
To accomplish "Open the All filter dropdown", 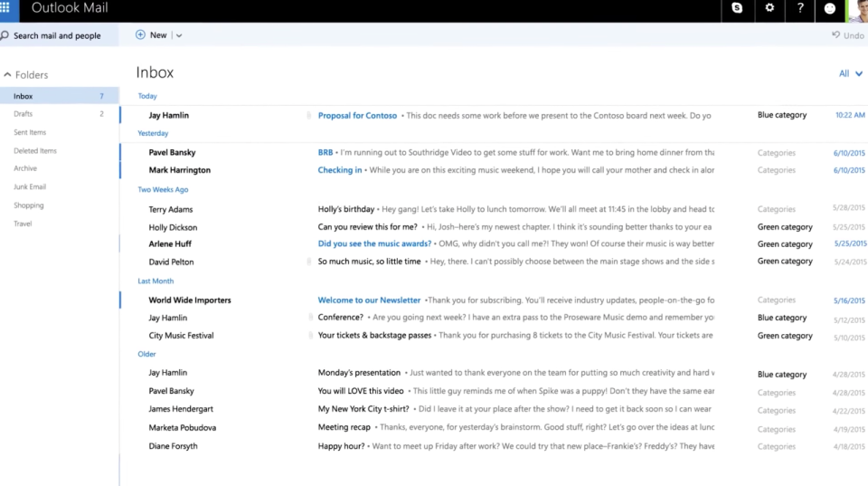I will coord(850,73).
